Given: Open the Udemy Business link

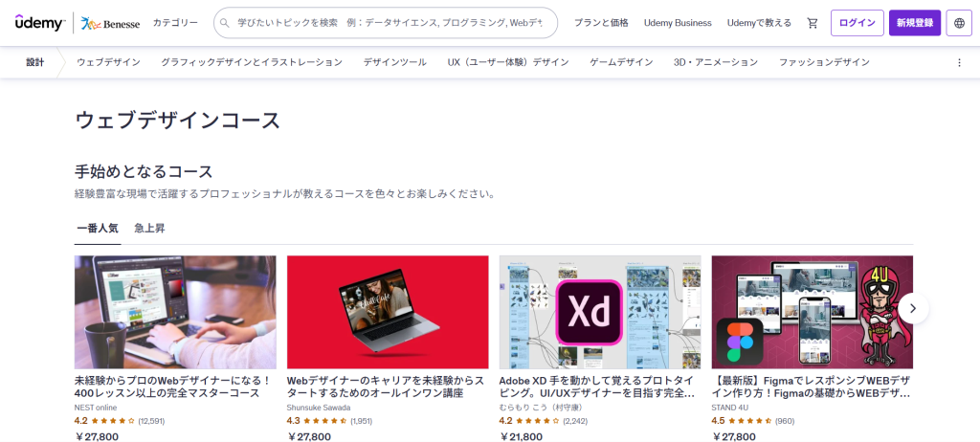Looking at the screenshot, I should [678, 23].
